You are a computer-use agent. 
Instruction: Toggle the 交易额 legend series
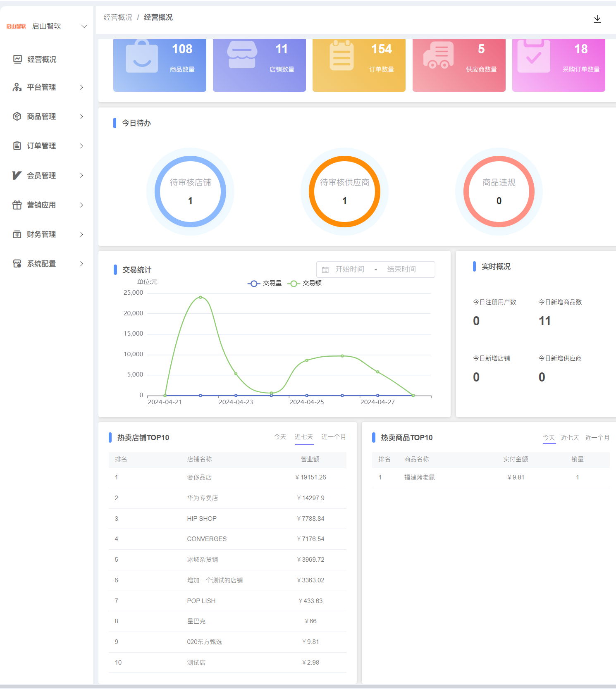[305, 283]
